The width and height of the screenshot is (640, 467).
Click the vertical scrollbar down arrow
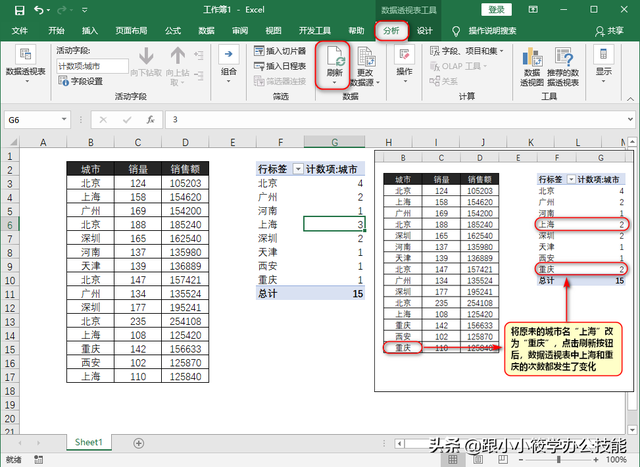(632, 429)
